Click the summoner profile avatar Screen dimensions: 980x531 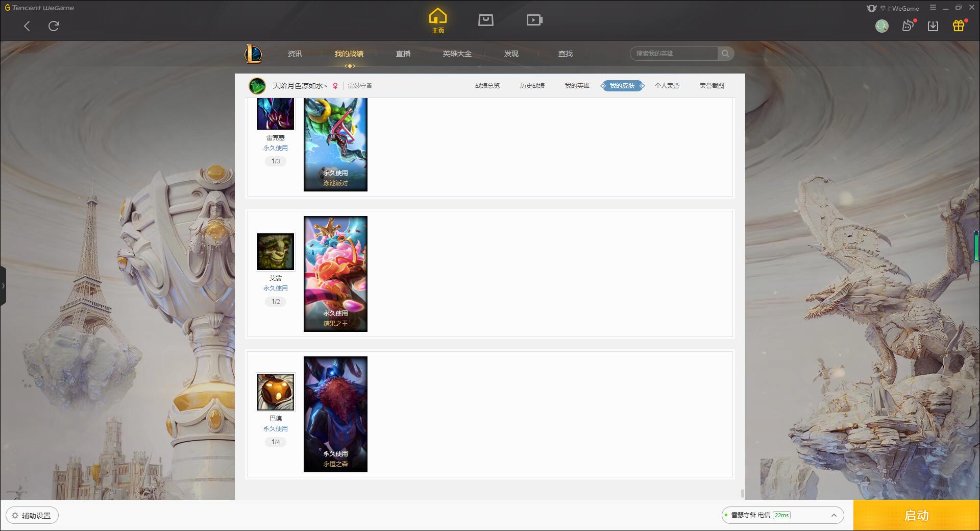257,86
